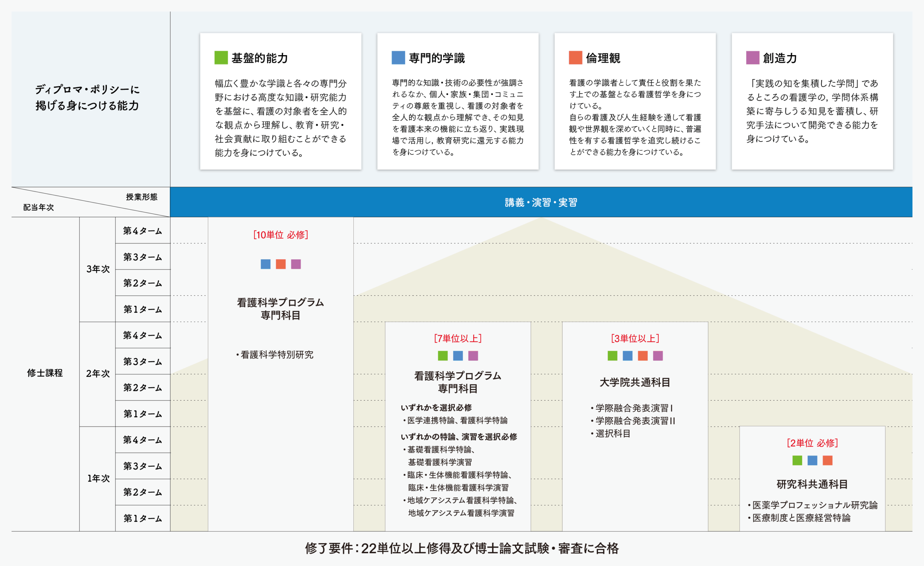Click the 看護科学特別研究 course item
This screenshot has height=566, width=924.
tap(277, 354)
